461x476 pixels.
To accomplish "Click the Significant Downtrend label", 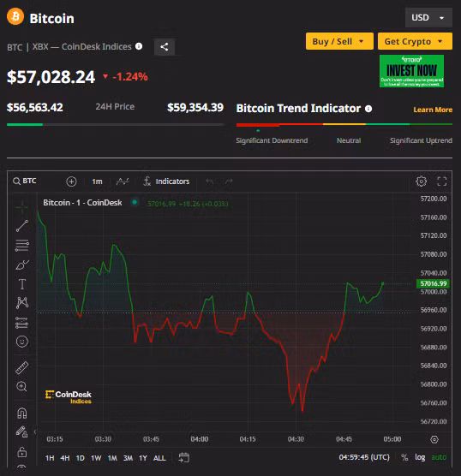I will (272, 140).
